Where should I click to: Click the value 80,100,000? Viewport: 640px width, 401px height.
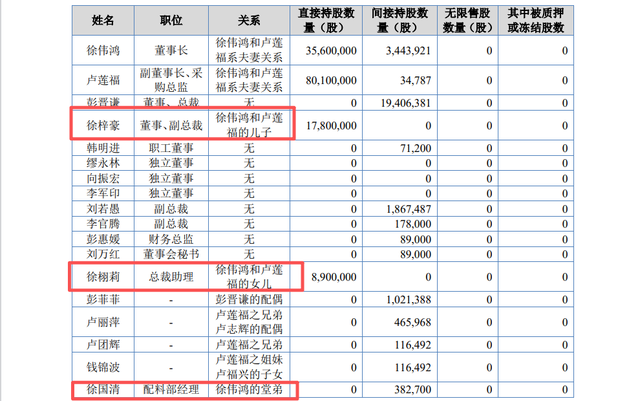tap(331, 80)
